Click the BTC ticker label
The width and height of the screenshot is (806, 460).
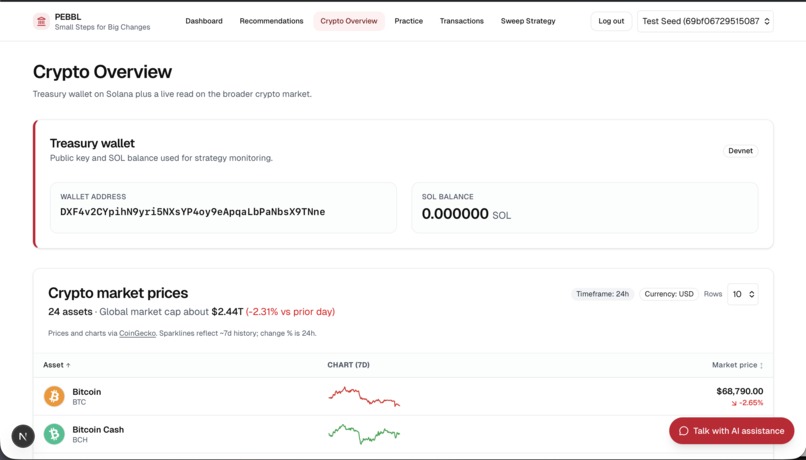[x=79, y=402]
